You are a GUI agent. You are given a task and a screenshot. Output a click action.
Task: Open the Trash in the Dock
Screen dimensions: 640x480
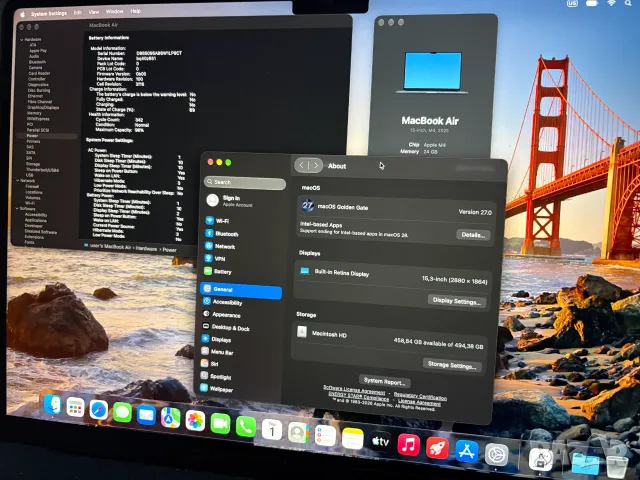(617, 467)
